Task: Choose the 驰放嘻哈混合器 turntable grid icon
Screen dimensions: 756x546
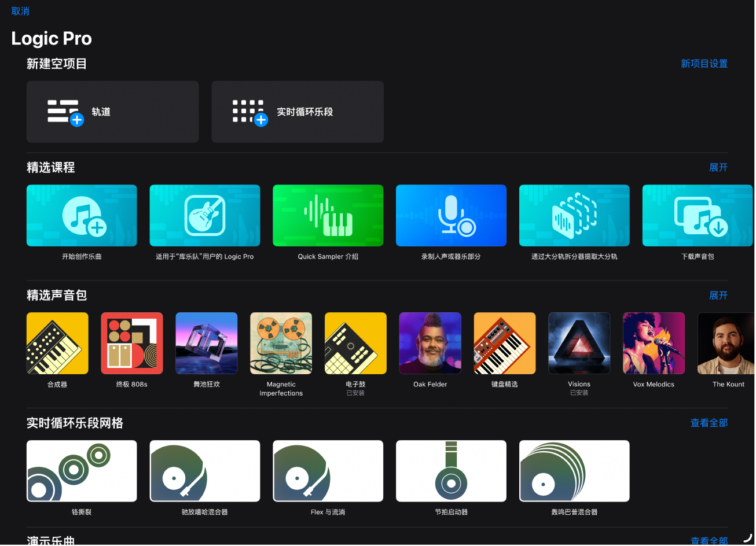Action: [x=205, y=471]
